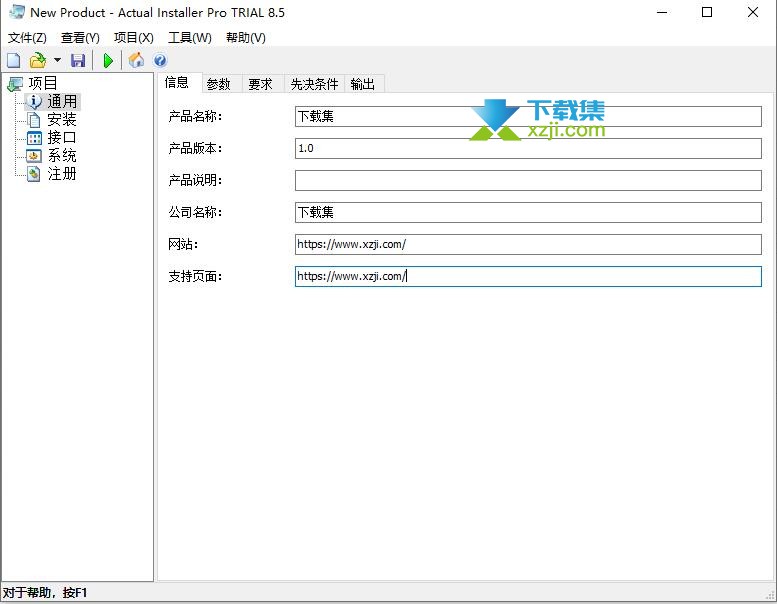Click the Open project folder icon

pos(38,60)
